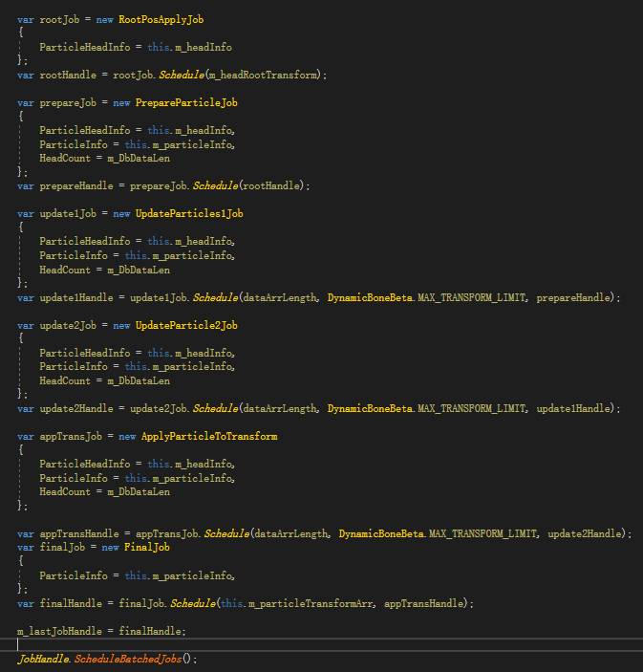Click dataArrLength in the appTransJob.Schedule call
Viewport: 643px width, 672px height.
(x=291, y=533)
